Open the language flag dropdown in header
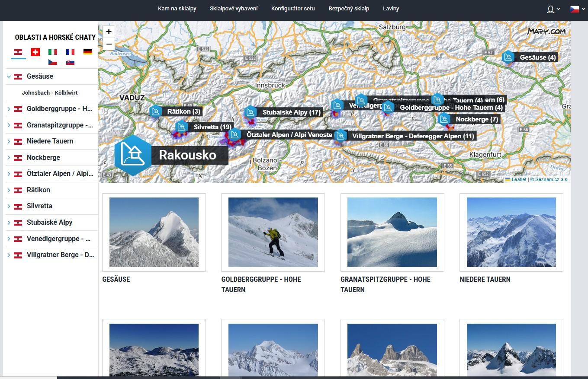 click(577, 9)
